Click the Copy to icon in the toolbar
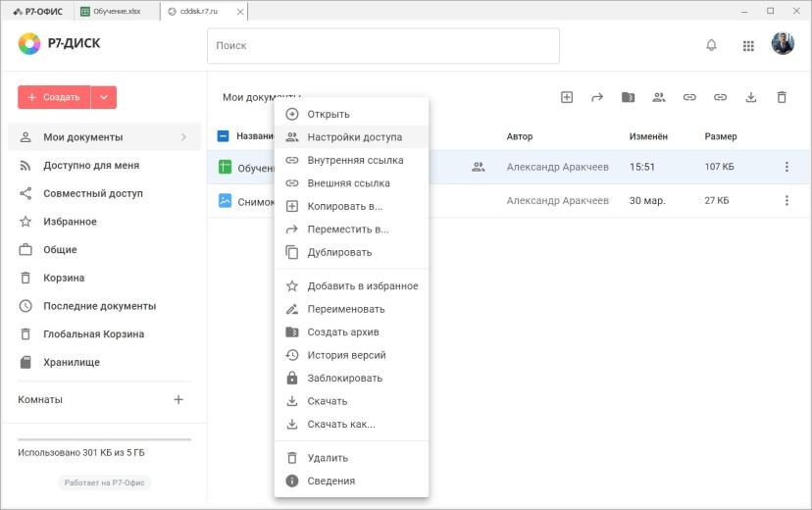The height and width of the screenshot is (510, 812). (567, 97)
